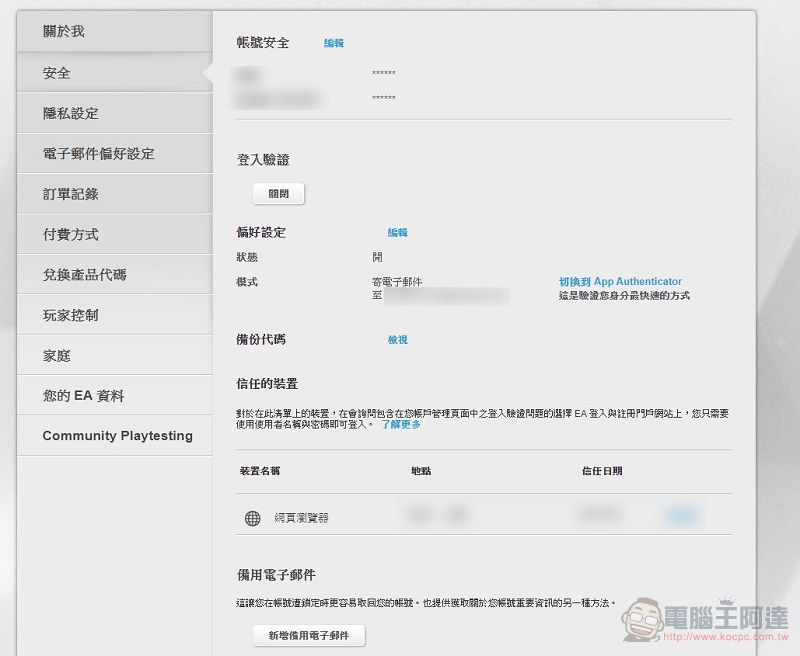Click the 信任的裝置 heading

pyautogui.click(x=267, y=384)
